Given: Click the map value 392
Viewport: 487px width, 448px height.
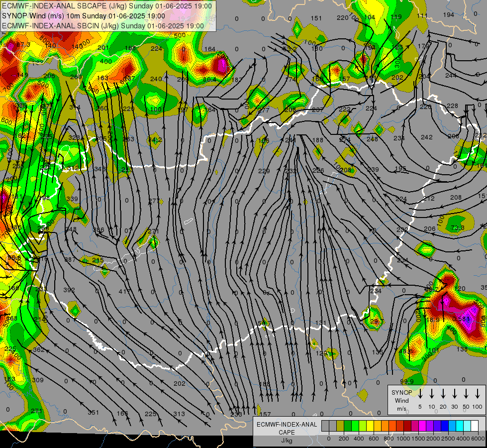Looking at the screenshot, I should 69,290.
